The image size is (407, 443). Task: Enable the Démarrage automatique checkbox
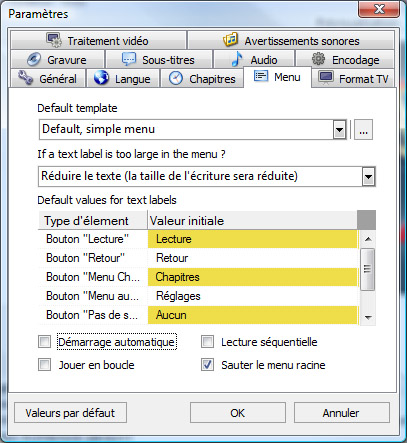(x=44, y=342)
